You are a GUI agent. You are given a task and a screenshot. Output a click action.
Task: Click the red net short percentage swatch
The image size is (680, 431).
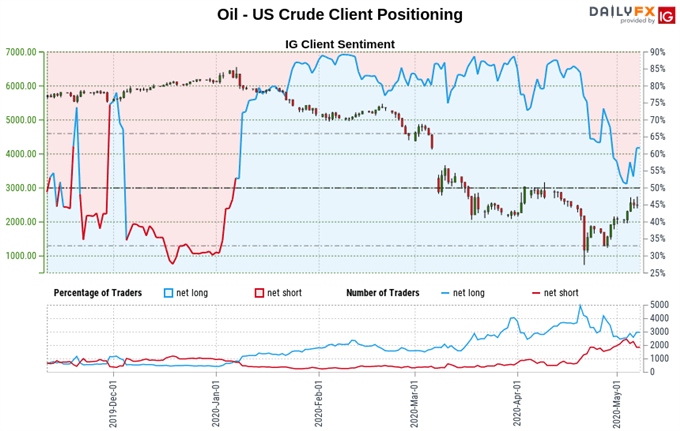(259, 293)
